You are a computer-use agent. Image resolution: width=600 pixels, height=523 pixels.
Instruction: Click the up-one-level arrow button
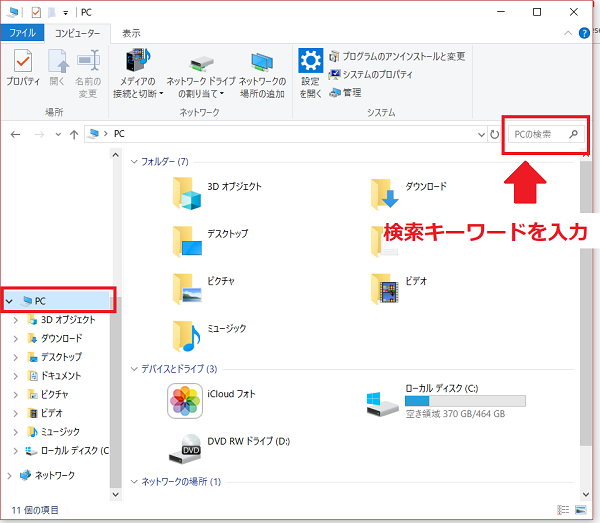coord(74,134)
